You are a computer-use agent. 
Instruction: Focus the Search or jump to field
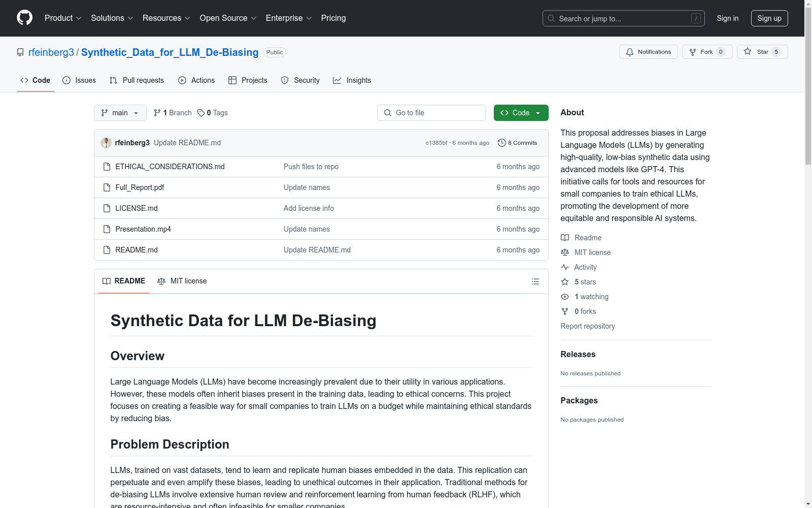pyautogui.click(x=624, y=18)
